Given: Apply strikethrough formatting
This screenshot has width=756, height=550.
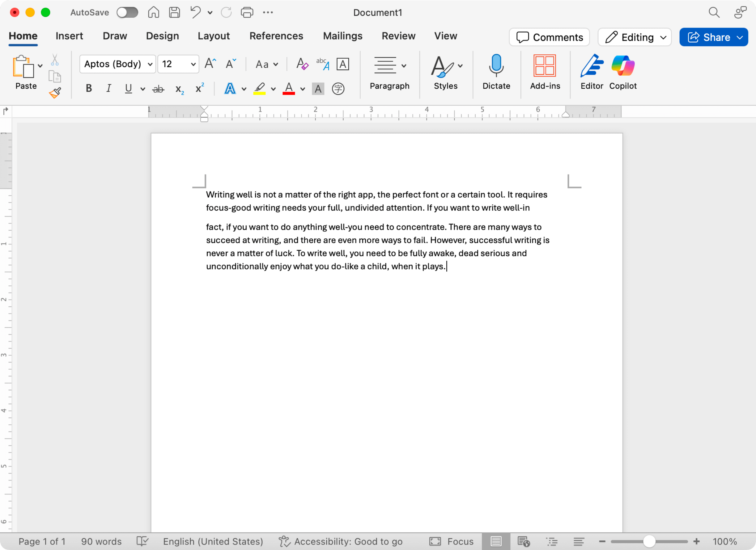Looking at the screenshot, I should click(x=158, y=88).
